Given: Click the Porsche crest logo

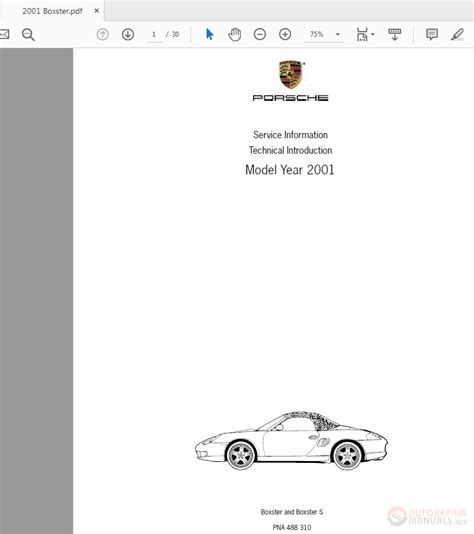Looking at the screenshot, I should (290, 74).
